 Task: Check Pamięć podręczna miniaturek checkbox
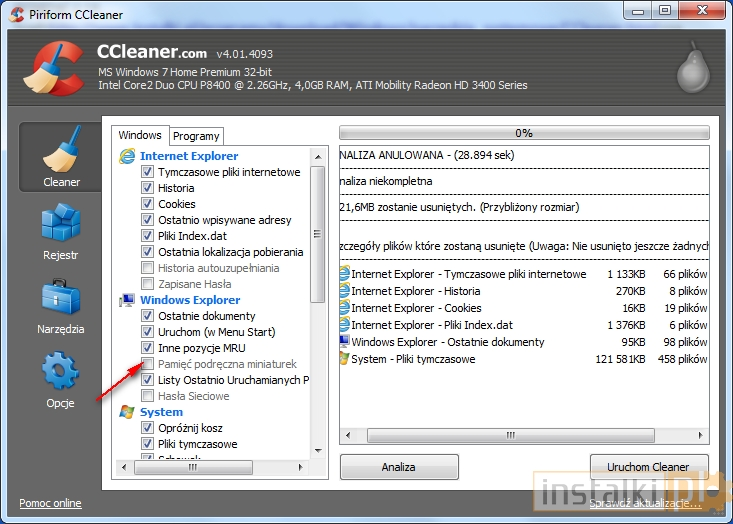coord(147,363)
